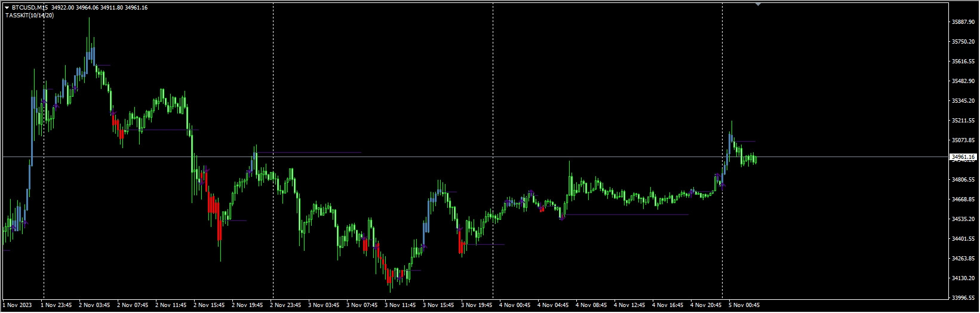Click the 34401.55 price scale label

coord(963,239)
